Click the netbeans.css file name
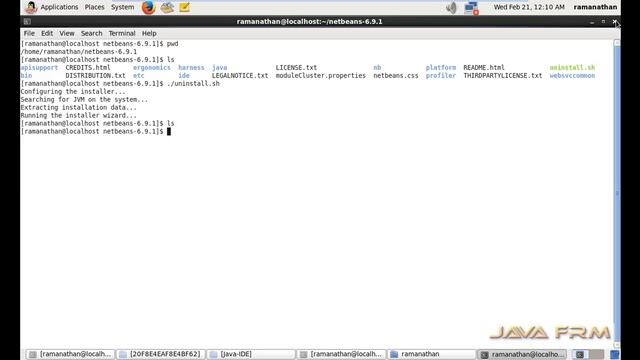 tap(396, 76)
